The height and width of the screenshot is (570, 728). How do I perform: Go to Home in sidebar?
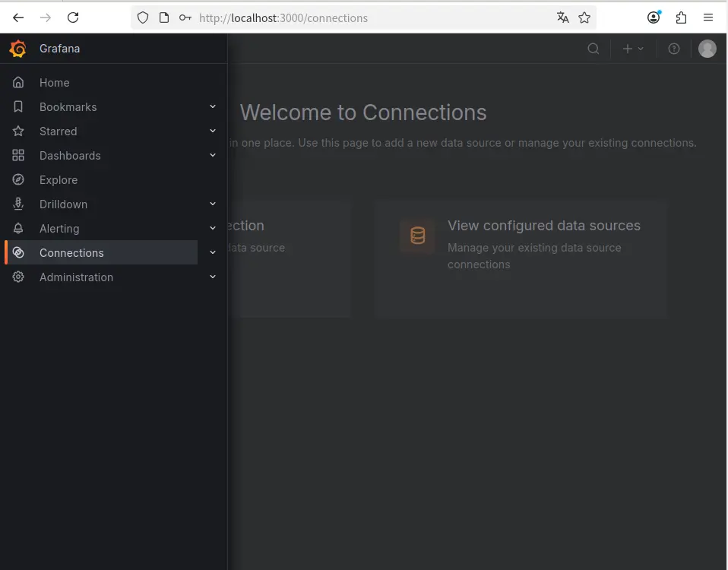tap(54, 83)
